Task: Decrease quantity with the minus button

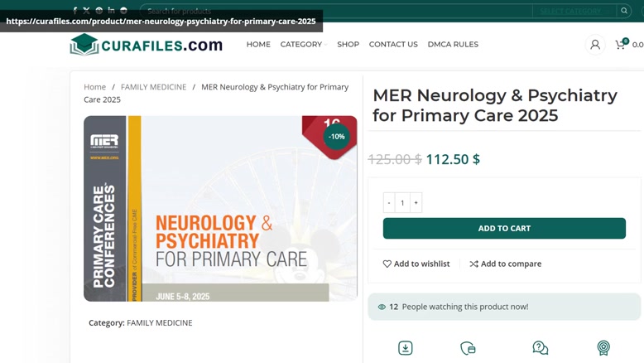Action: pyautogui.click(x=389, y=203)
